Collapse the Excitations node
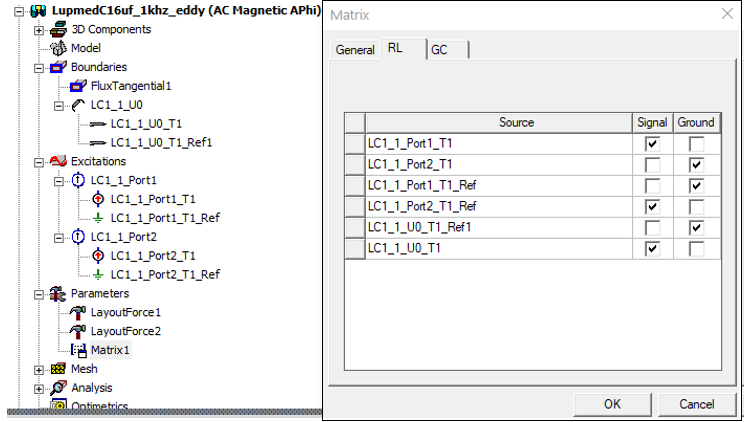Image resolution: width=744 pixels, height=422 pixels. point(39,162)
